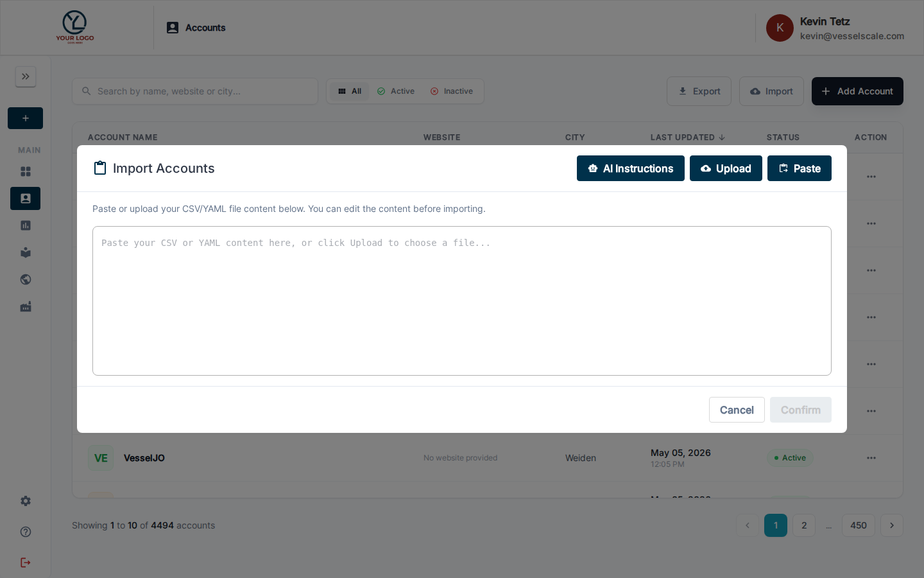Viewport: 924px width, 578px height.
Task: Click the red logout icon
Action: point(26,563)
